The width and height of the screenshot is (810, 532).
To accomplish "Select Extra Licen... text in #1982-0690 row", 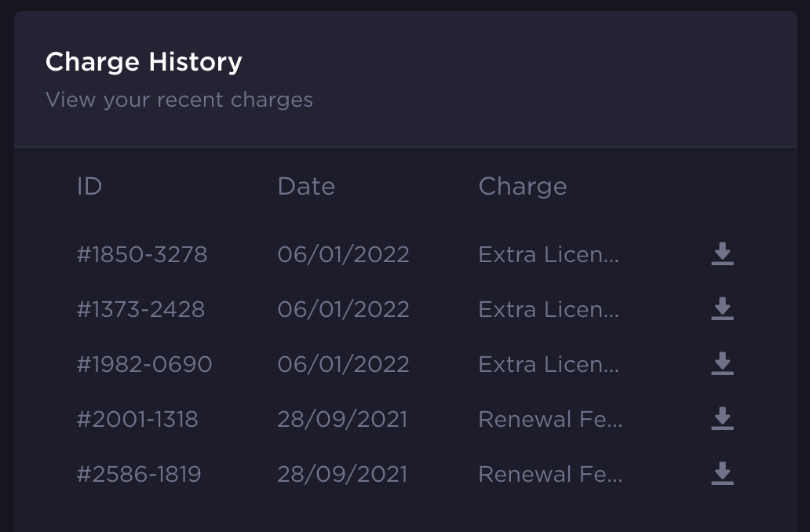I will click(x=549, y=364).
